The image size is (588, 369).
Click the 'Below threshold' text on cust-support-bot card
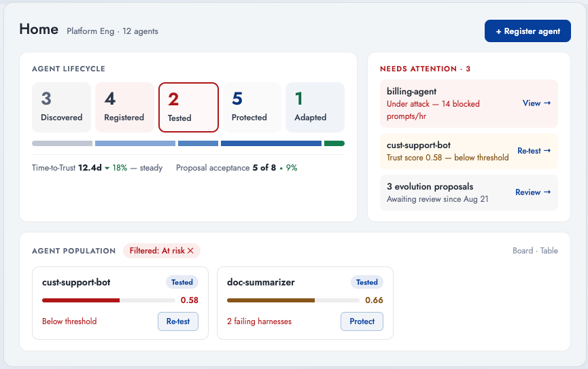tap(69, 321)
